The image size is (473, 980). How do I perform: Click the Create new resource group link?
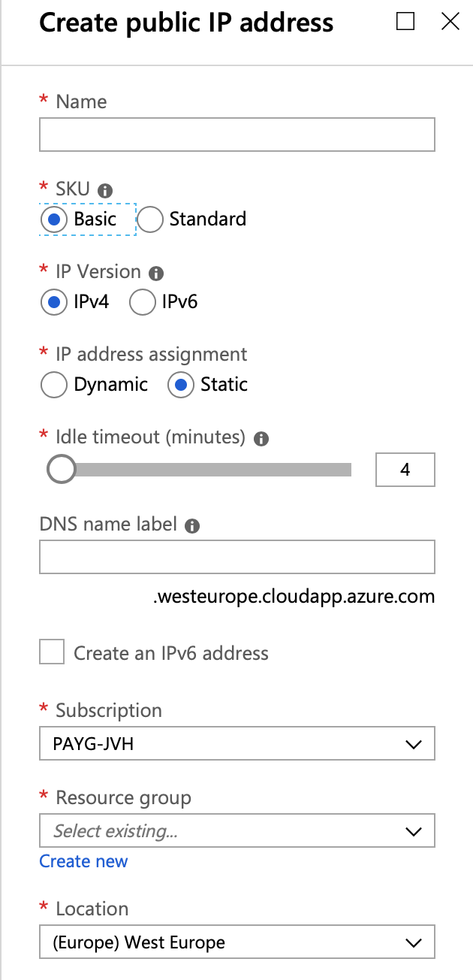pos(83,861)
